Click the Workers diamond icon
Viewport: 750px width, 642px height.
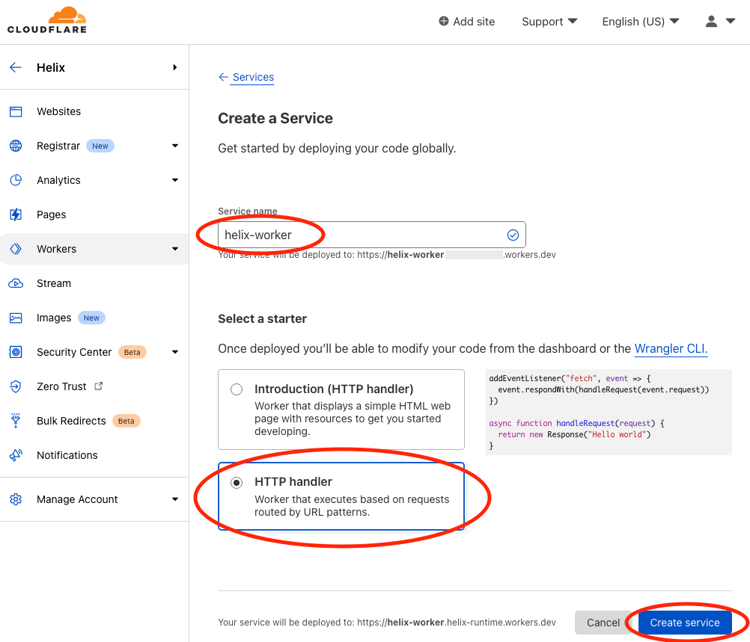16,249
